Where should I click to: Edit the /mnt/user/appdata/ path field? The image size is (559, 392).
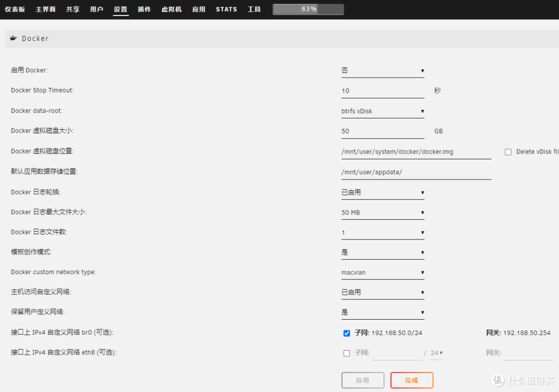tap(416, 172)
